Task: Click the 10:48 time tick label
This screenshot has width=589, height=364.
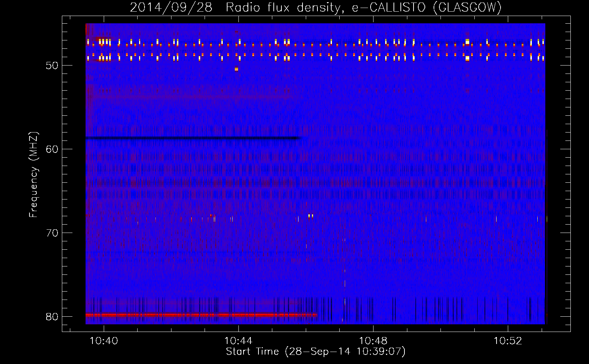Action: coord(373,341)
